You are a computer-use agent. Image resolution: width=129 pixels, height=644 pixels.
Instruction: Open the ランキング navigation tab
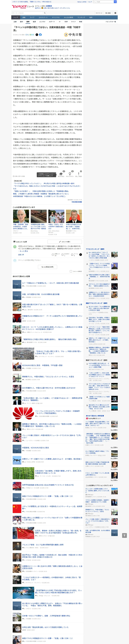coord(81,17)
